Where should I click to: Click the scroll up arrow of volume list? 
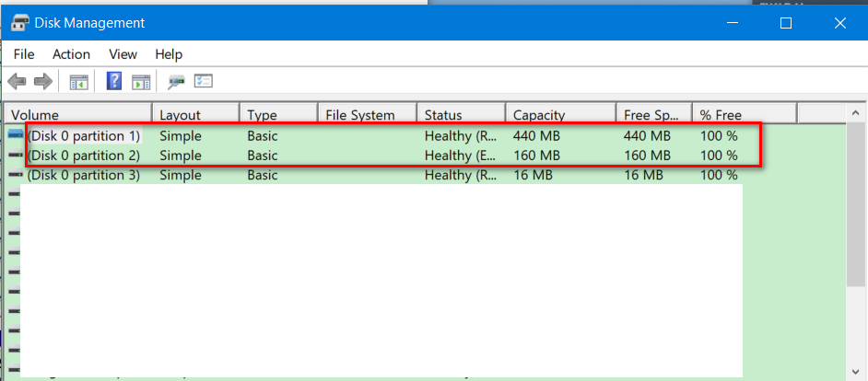pos(856,113)
